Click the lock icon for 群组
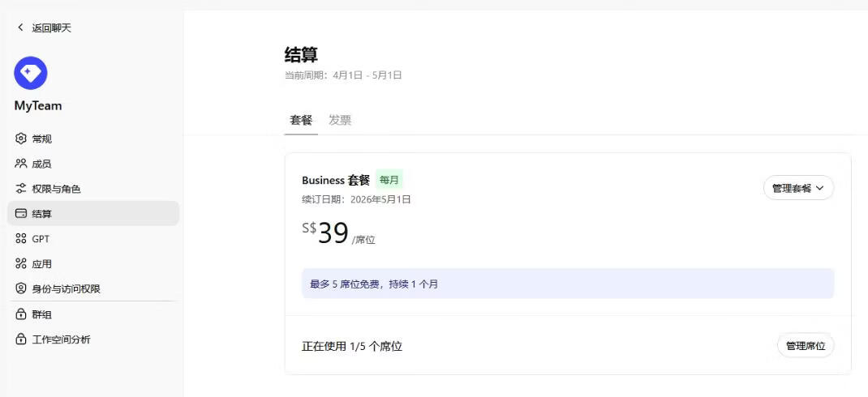Screen dimensions: 868x397 [21, 314]
